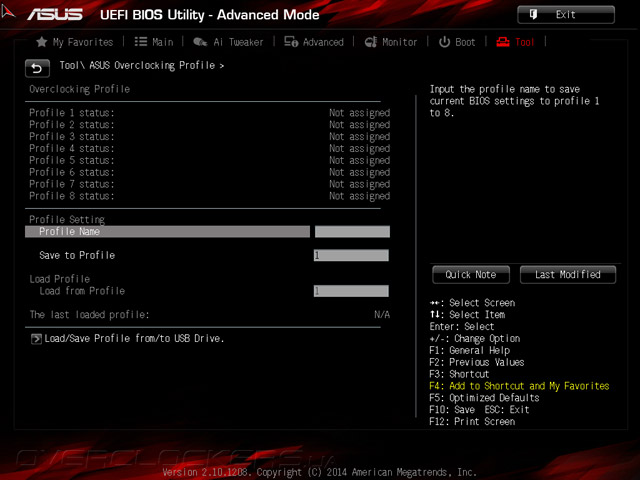640x480 pixels.
Task: Click the Select Item arrows hint
Action: point(467,315)
